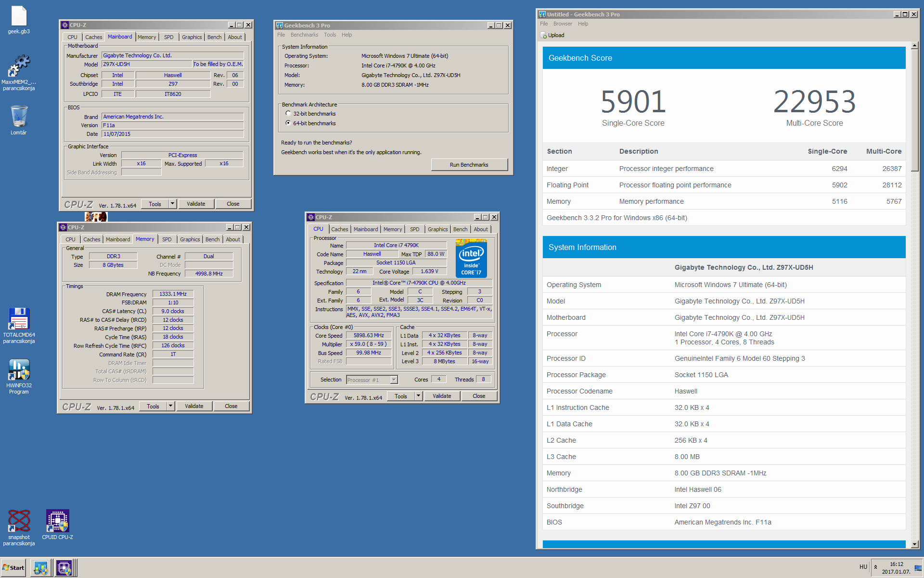
Task: Click the Intel Core i7 logo badge
Action: click(471, 258)
